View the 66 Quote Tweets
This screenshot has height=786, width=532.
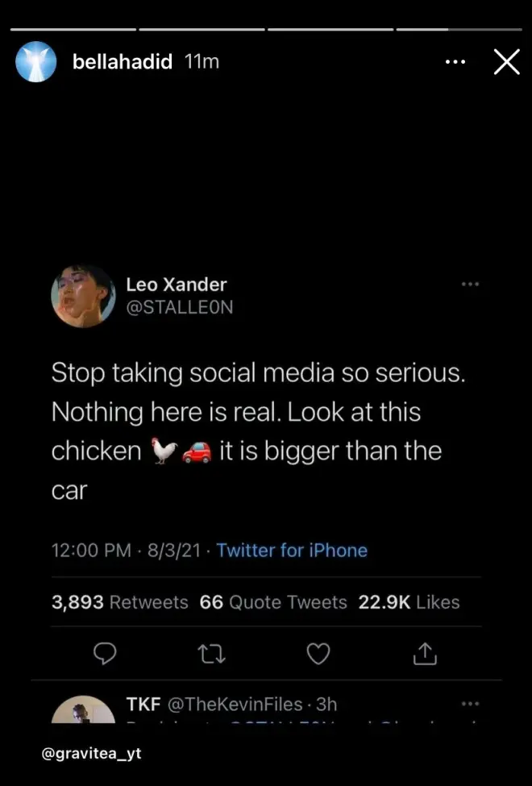(273, 602)
